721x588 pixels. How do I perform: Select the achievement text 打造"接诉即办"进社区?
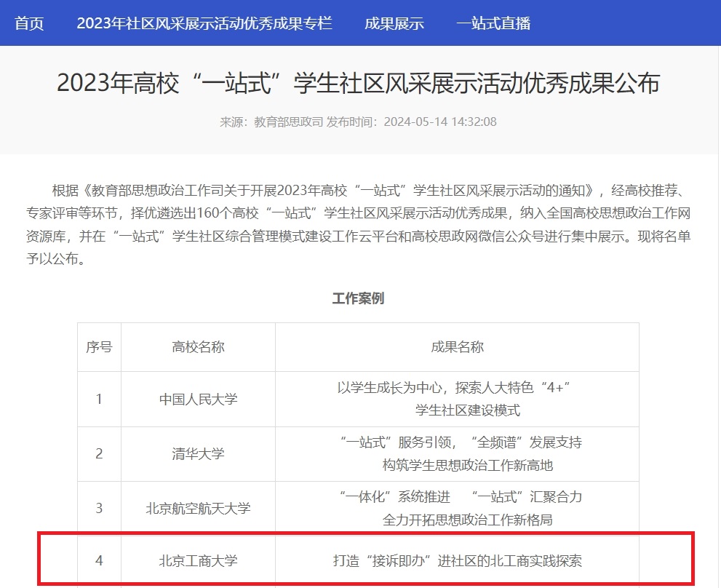pyautogui.click(x=457, y=560)
